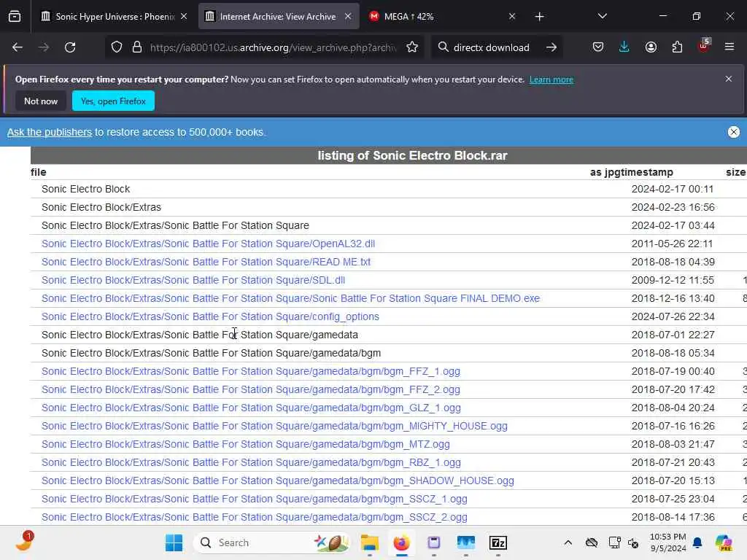This screenshot has height=560, width=747.
Task: Open a new tab with the plus button
Action: (x=539, y=17)
